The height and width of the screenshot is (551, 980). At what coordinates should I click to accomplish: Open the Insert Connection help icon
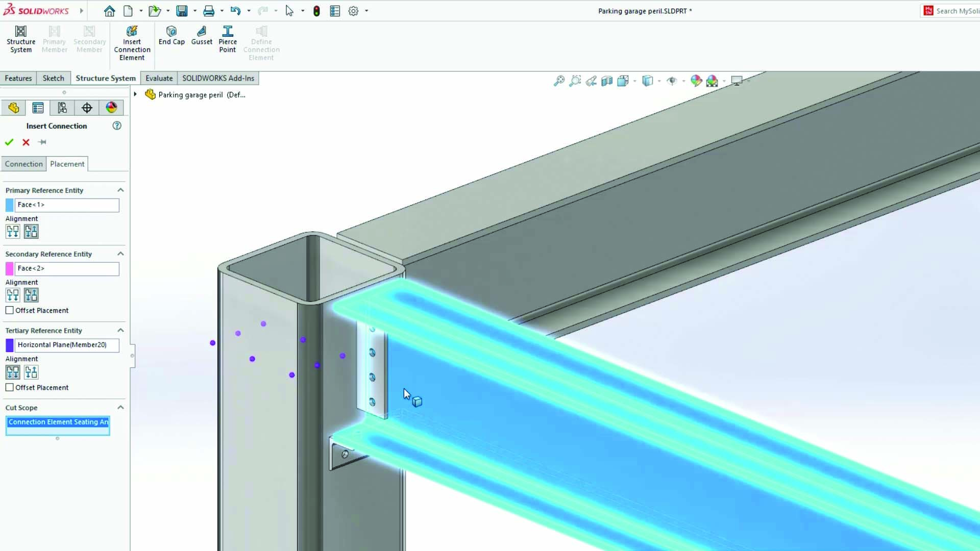tap(117, 126)
